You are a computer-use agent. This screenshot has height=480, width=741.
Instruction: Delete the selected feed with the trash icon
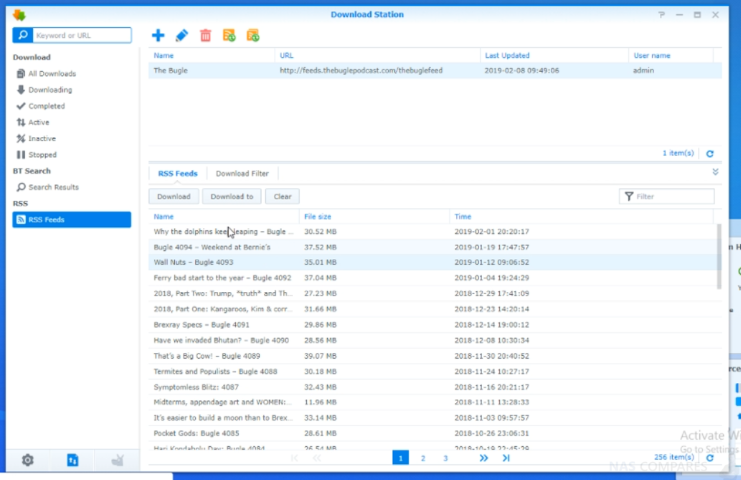[x=206, y=35]
